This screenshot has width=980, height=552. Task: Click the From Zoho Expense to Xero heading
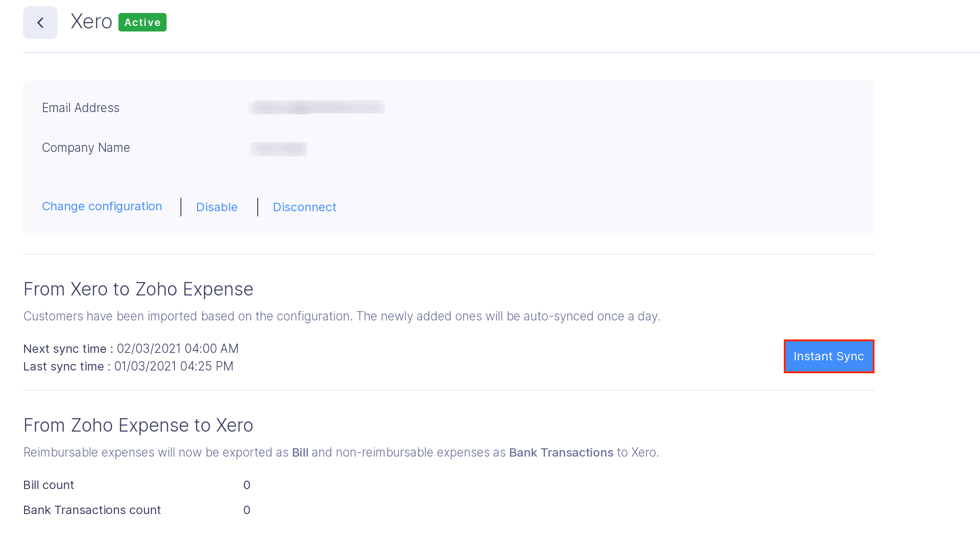tap(138, 425)
